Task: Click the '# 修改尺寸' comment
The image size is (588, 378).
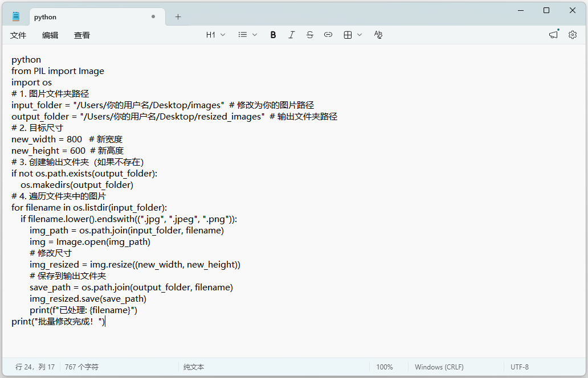Action: pos(51,253)
